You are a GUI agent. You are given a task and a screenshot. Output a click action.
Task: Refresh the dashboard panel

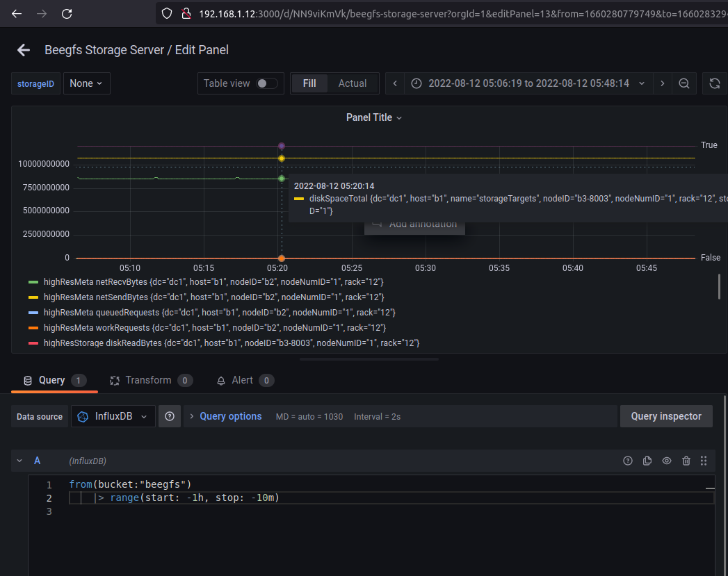point(715,83)
